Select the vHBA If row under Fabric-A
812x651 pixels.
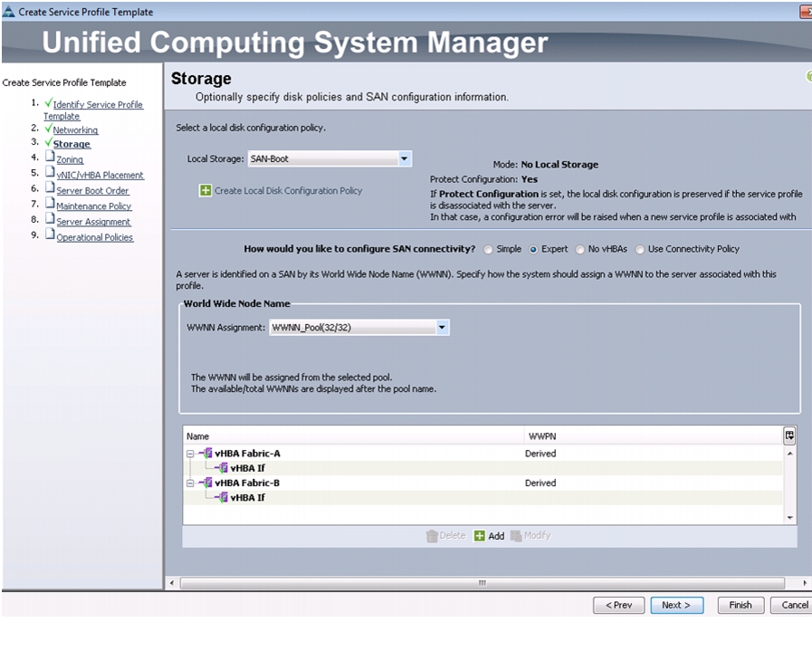[483, 468]
